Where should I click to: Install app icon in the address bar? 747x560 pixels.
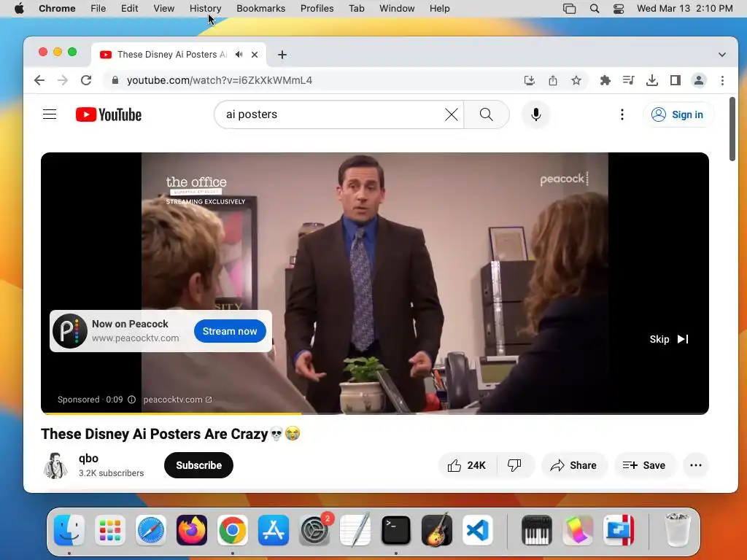[530, 80]
